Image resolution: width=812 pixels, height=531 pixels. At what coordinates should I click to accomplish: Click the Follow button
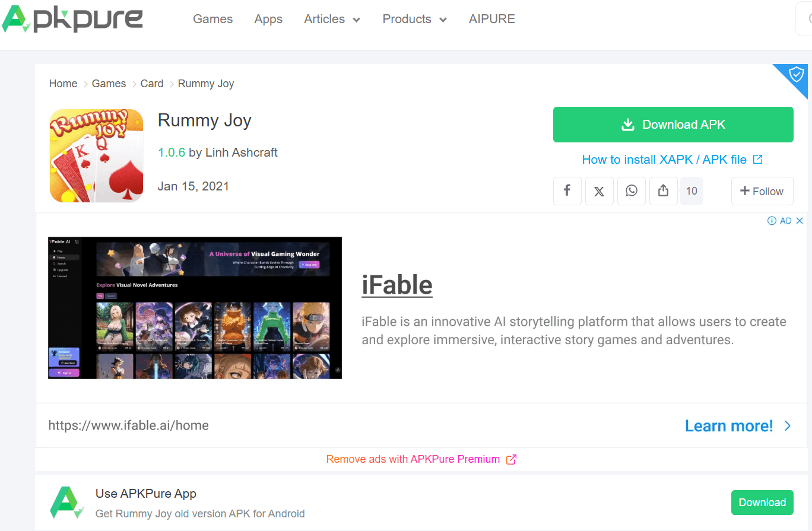pos(762,191)
